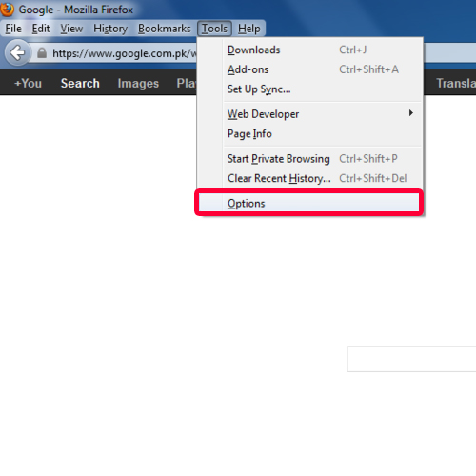This screenshot has height=476, width=476.
Task: Expand the Web Developer submenu arrow
Action: point(411,113)
